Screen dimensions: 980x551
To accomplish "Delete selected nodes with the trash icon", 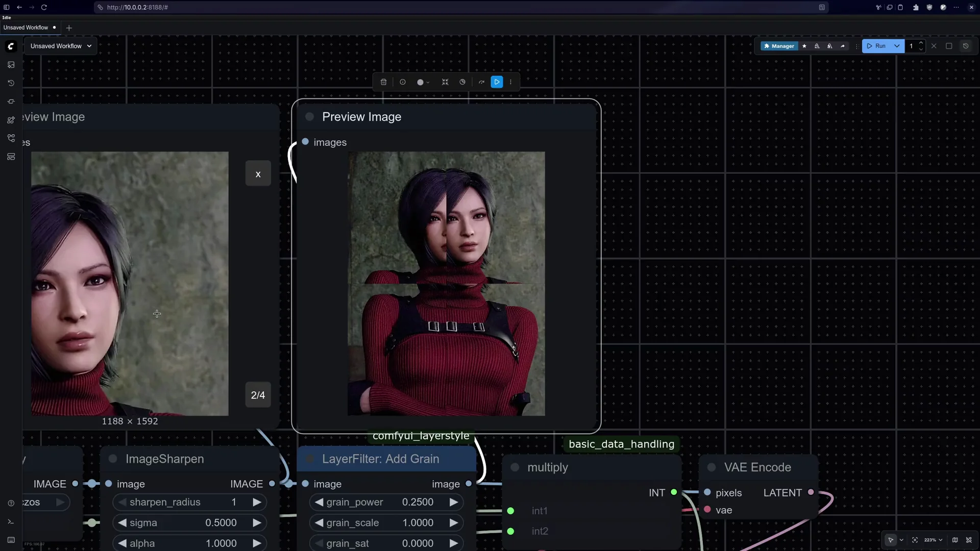I will click(x=383, y=82).
